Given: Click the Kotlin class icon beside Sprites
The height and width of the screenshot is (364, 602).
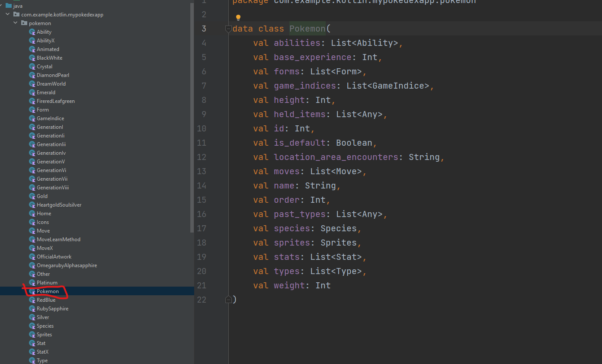Looking at the screenshot, I should click(32, 335).
